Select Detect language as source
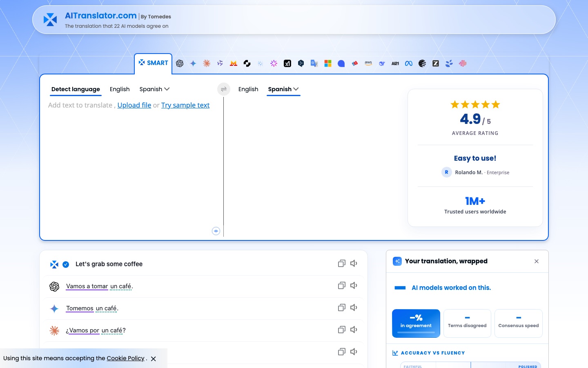This screenshot has height=368, width=588. click(x=76, y=89)
